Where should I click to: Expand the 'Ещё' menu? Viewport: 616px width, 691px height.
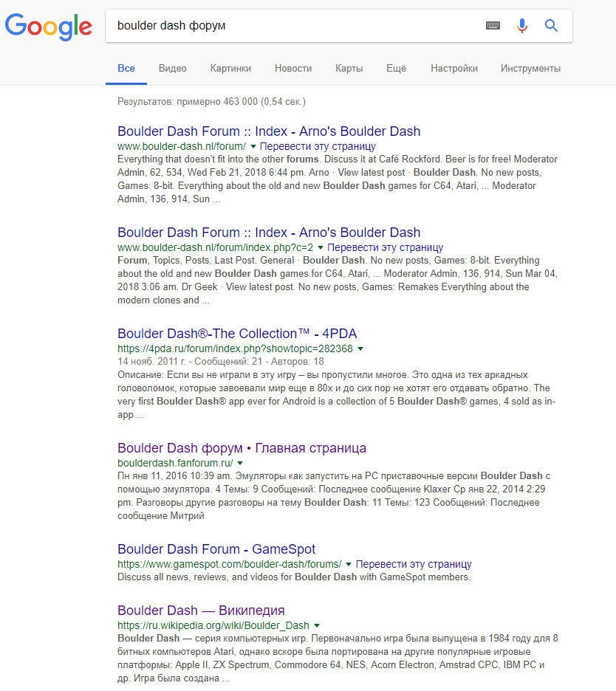click(x=397, y=69)
